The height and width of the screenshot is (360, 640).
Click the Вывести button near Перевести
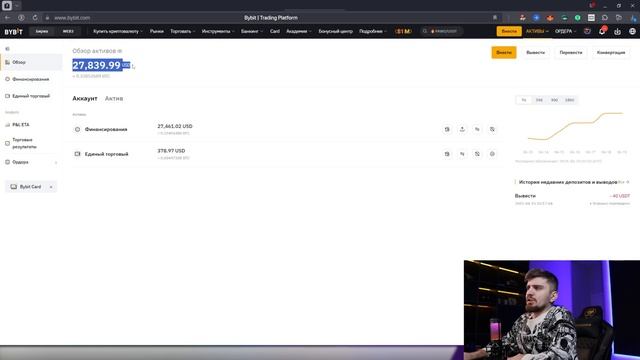point(535,53)
